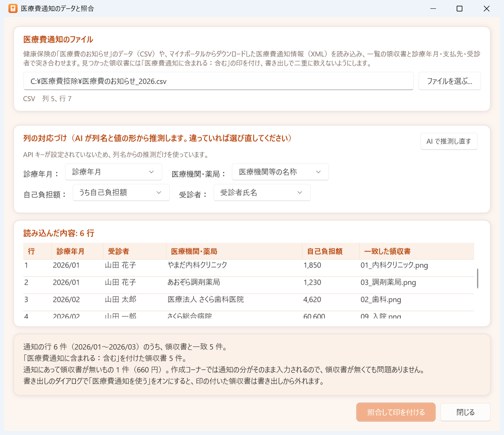Click the 自己負担額 column header
Viewport: 504px width, 435px height.
(x=331, y=251)
